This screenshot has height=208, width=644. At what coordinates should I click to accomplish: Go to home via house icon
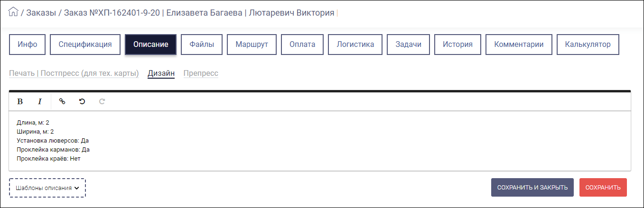pyautogui.click(x=13, y=12)
